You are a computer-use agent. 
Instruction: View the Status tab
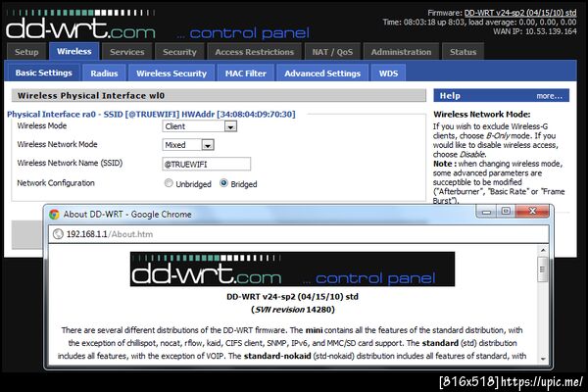[x=463, y=51]
